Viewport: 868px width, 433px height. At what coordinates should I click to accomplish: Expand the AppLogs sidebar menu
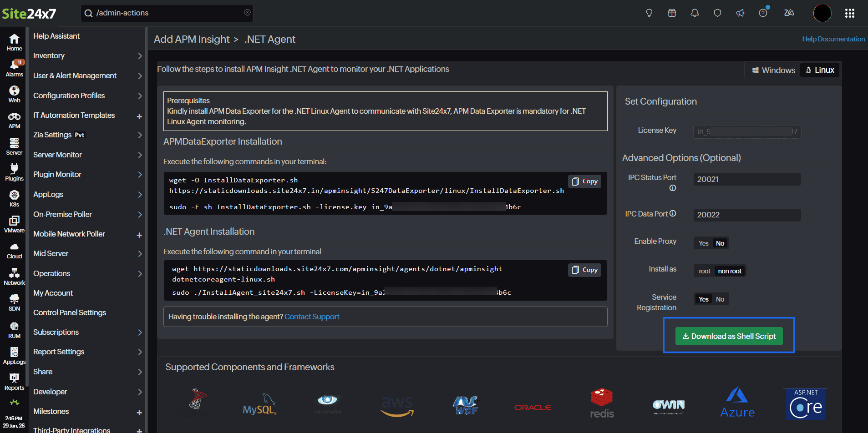coord(48,194)
